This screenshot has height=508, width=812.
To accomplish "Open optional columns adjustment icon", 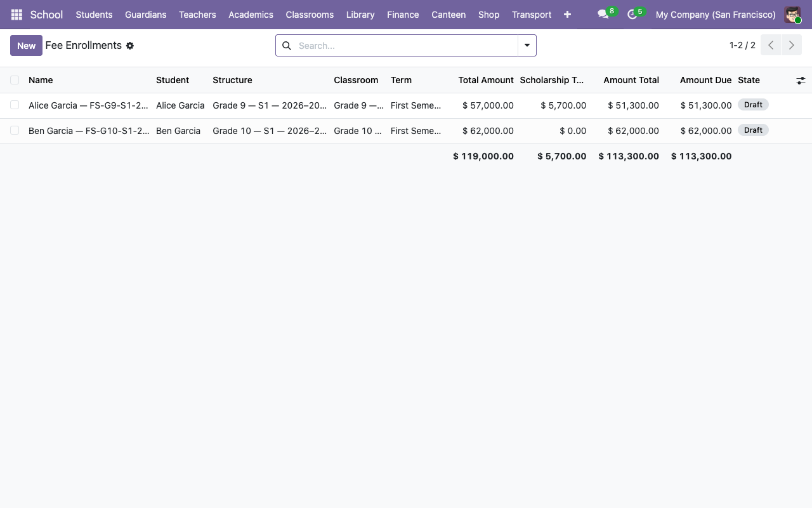I will 801,80.
